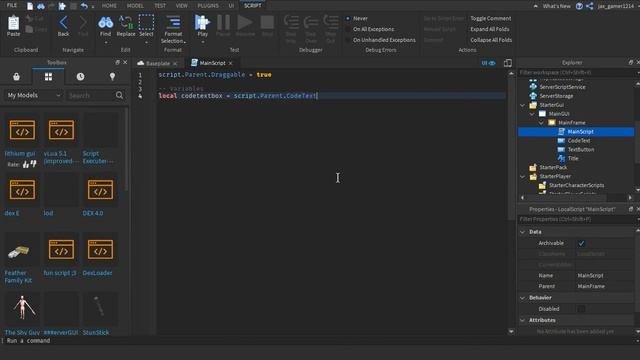This screenshot has width=640, height=360.
Task: Click the code editor vertical scrollbar
Action: tap(511, 202)
